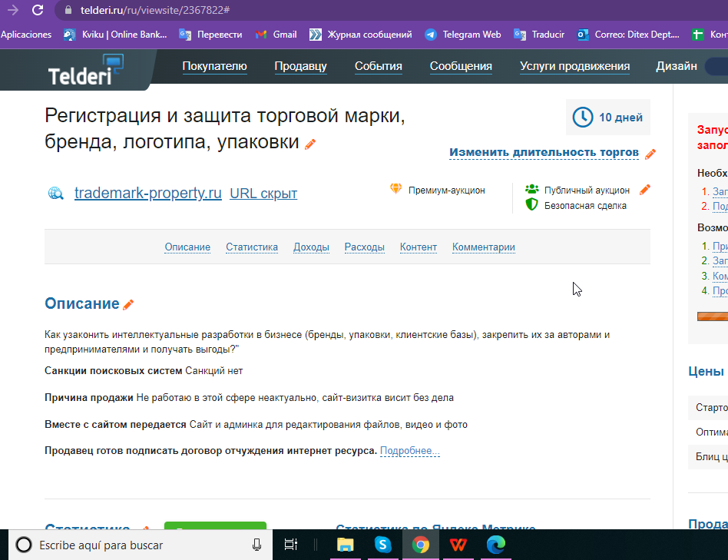Open the Gmail bookmark
728x560 pixels.
pyautogui.click(x=276, y=35)
